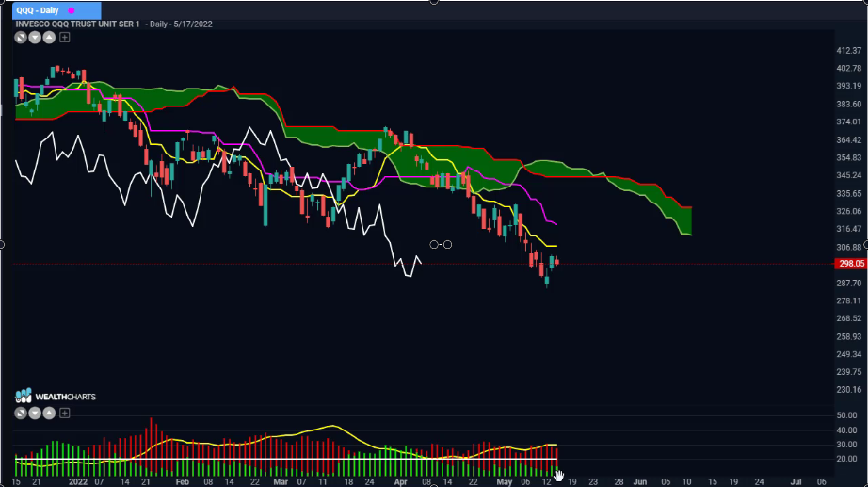This screenshot has width=868, height=487.
Task: Click the 412.37 price axis value
Action: (x=848, y=51)
